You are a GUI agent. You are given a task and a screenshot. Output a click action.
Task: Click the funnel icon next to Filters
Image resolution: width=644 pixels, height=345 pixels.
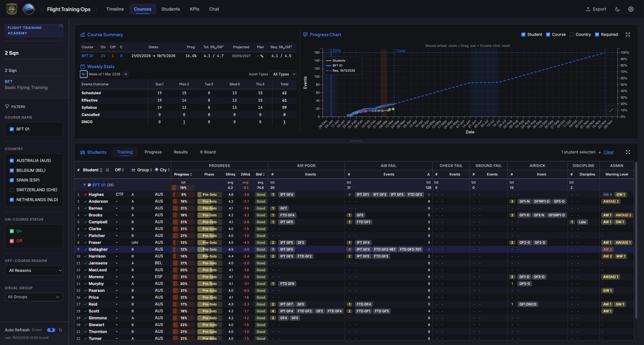pos(7,106)
